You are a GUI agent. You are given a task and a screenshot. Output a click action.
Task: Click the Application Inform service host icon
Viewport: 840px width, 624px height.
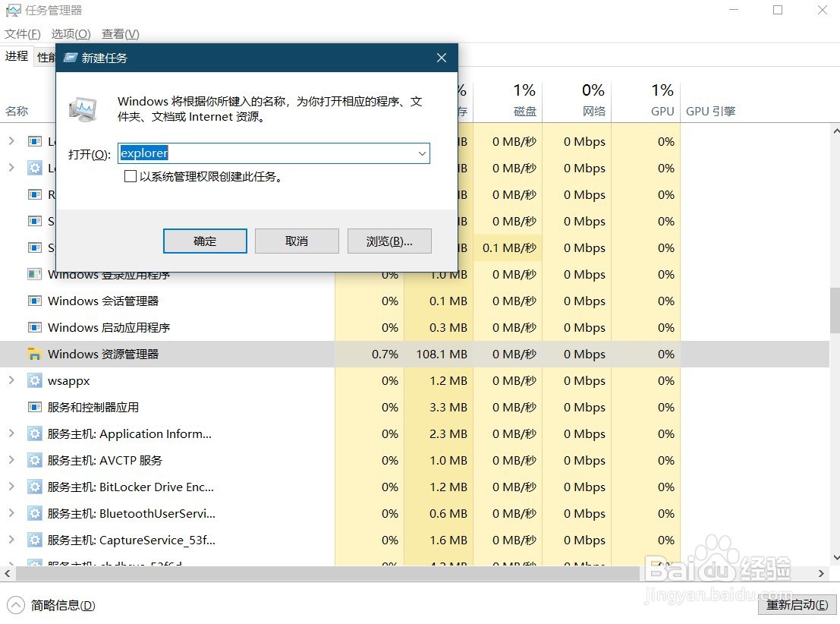click(x=35, y=433)
